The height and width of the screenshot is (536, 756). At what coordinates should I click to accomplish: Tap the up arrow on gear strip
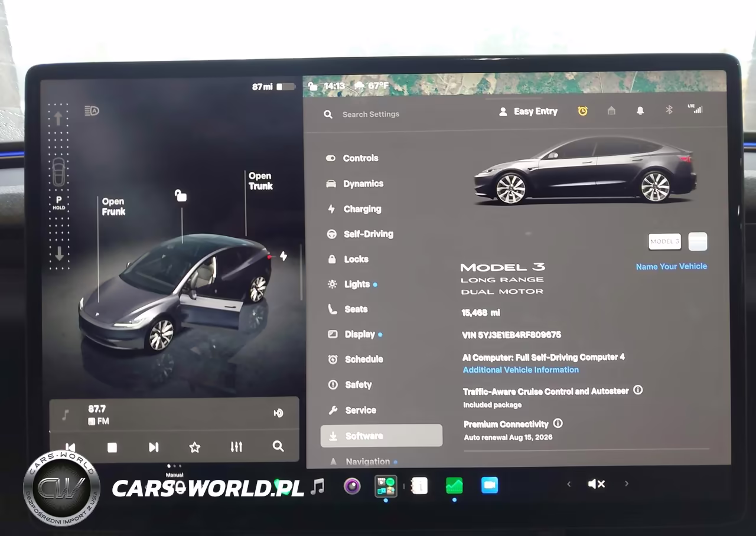(x=58, y=118)
